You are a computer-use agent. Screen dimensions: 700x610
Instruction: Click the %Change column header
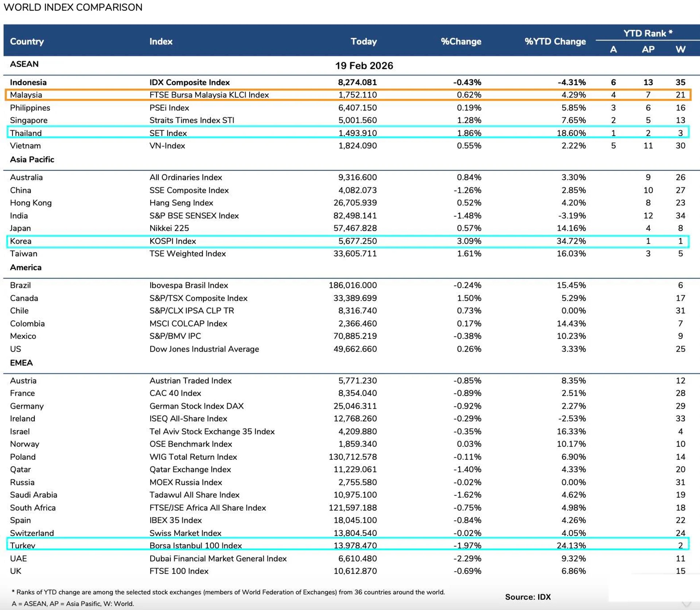(x=461, y=41)
